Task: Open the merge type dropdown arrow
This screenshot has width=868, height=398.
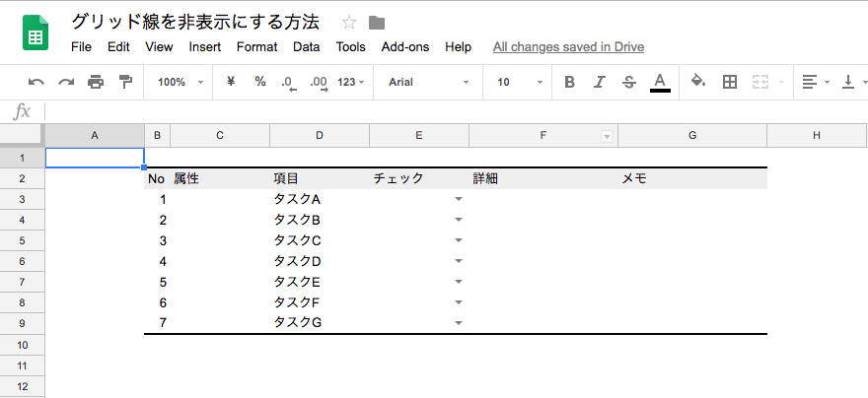Action: click(781, 82)
